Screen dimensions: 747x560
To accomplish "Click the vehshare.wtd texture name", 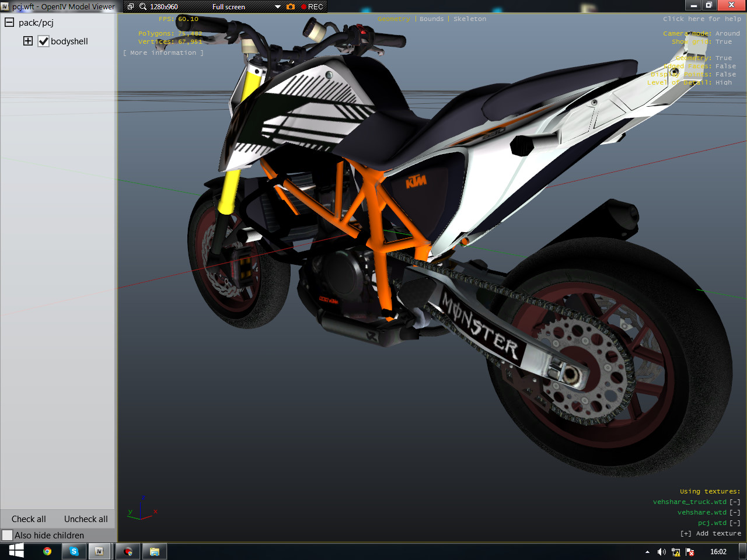I will pos(702,512).
